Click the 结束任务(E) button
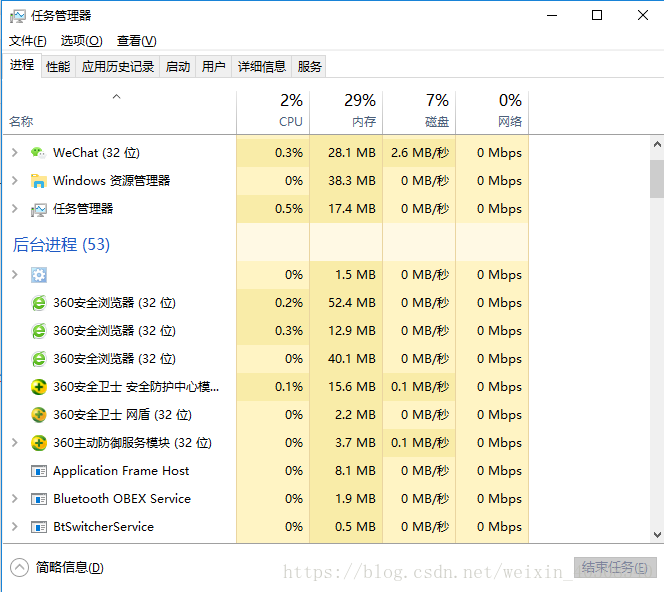 (615, 567)
